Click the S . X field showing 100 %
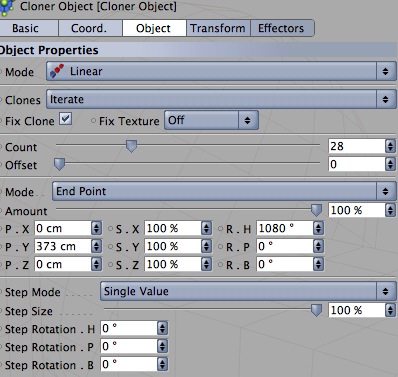 pos(173,228)
